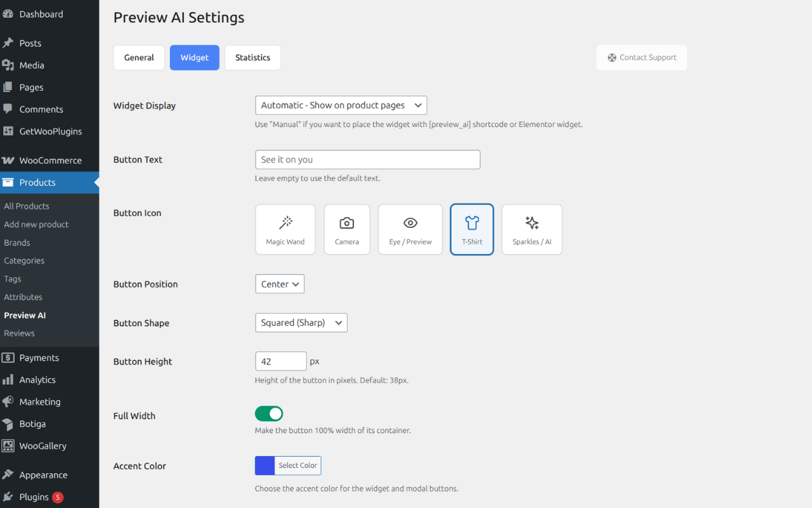812x508 pixels.
Task: Pick the Eye / Preview icon option
Action: pyautogui.click(x=410, y=229)
